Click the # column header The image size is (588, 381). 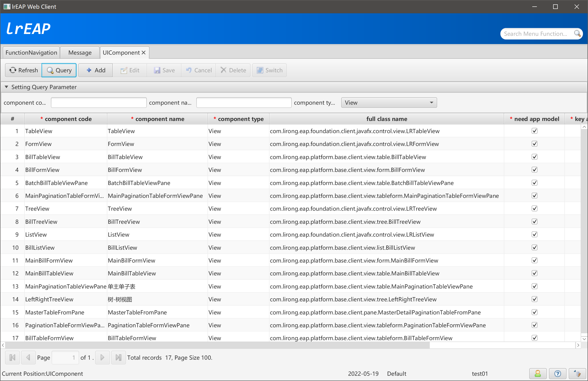tap(12, 119)
